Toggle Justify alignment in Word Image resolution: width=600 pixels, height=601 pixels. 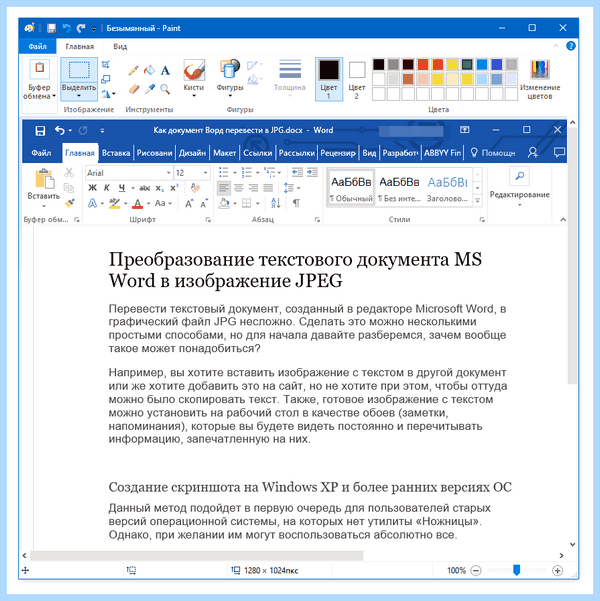click(x=268, y=188)
